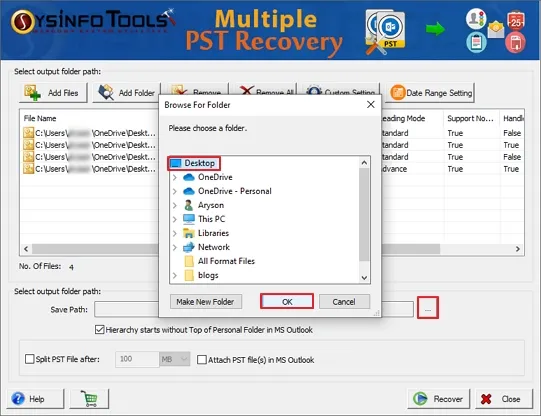Close Browse For Folder dialog with X

point(371,105)
